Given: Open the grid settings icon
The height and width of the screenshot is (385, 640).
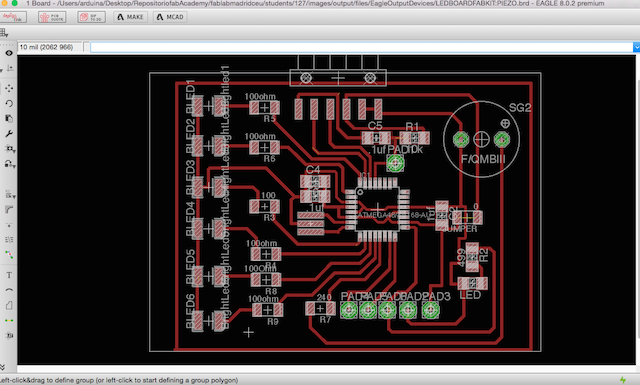Looking at the screenshot, I should pyautogui.click(x=4, y=33).
